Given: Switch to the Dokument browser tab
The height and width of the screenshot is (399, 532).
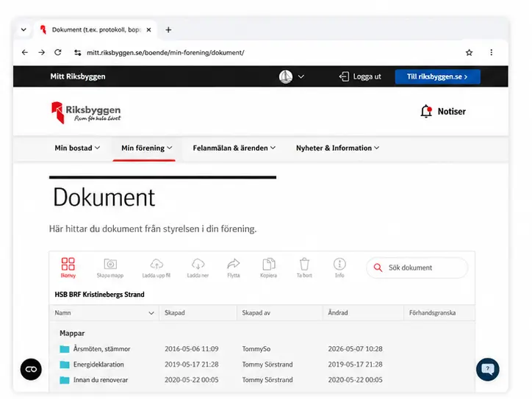Looking at the screenshot, I should 96,30.
